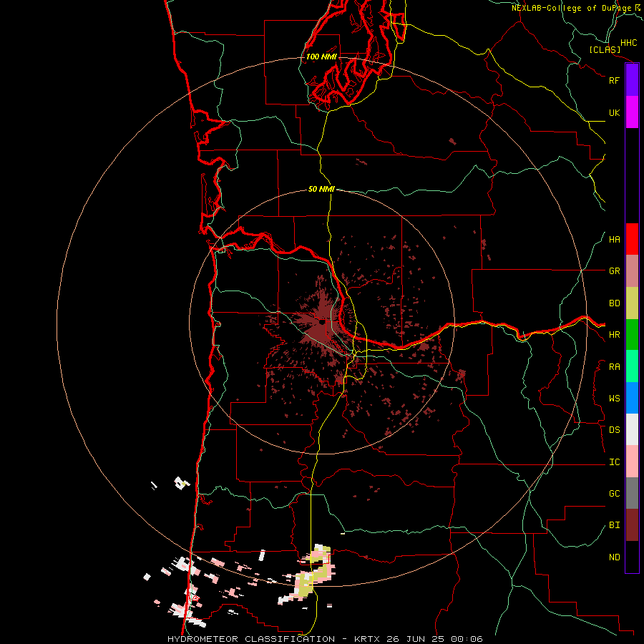644x644 pixels.
Task: Click the IC legend label
Action: tap(614, 462)
